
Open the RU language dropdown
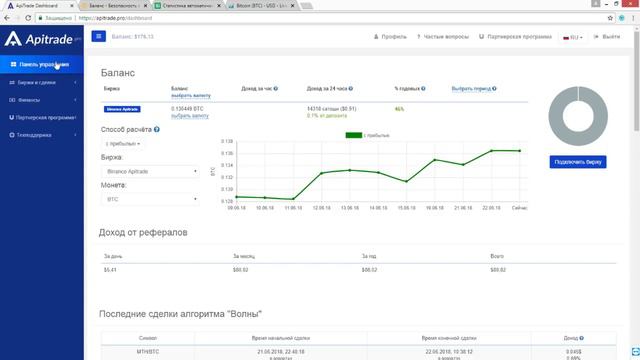tap(573, 37)
